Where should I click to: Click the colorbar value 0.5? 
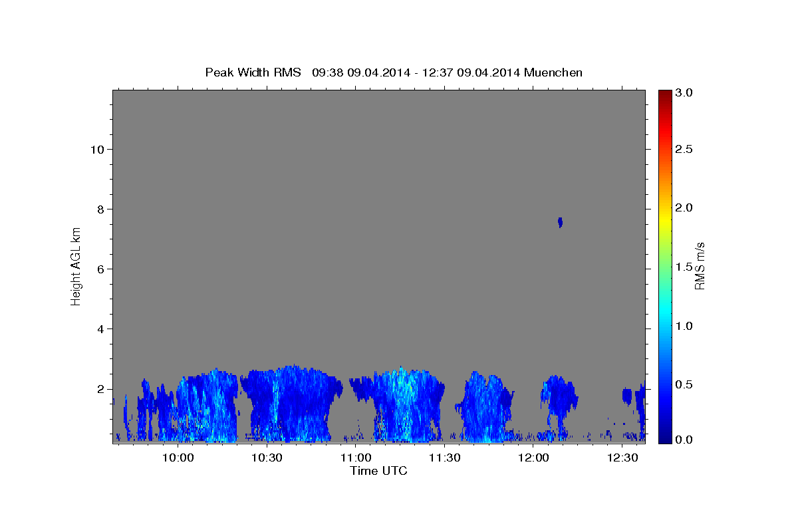(x=685, y=384)
